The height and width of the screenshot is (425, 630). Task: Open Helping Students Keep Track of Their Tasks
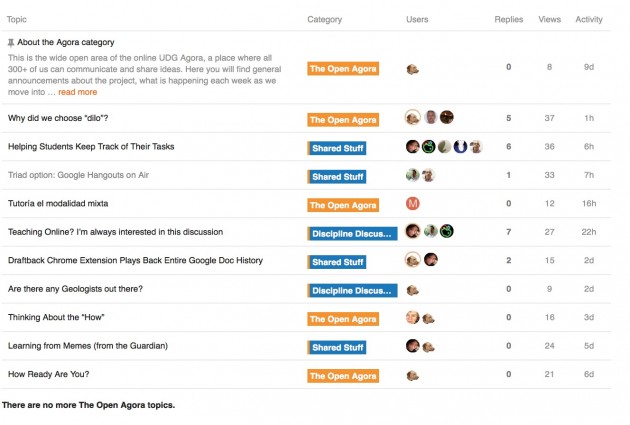tap(91, 147)
